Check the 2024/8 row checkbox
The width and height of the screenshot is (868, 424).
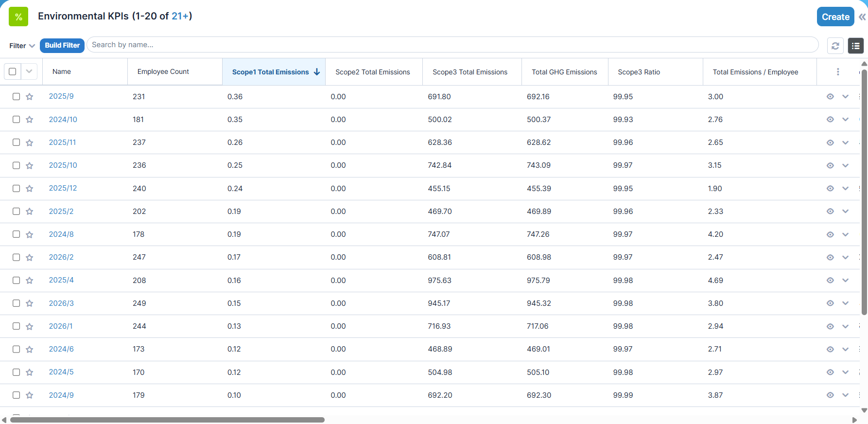16,234
